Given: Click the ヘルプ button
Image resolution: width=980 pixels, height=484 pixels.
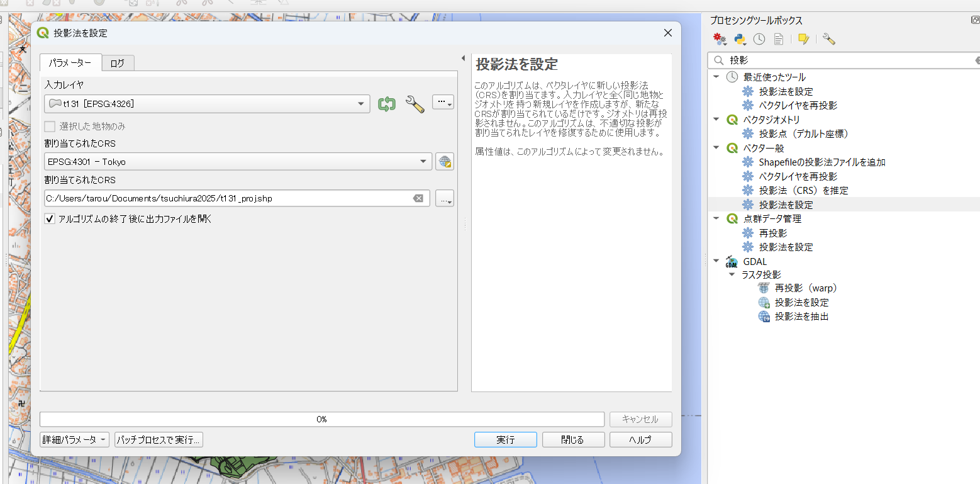Looking at the screenshot, I should [x=640, y=439].
